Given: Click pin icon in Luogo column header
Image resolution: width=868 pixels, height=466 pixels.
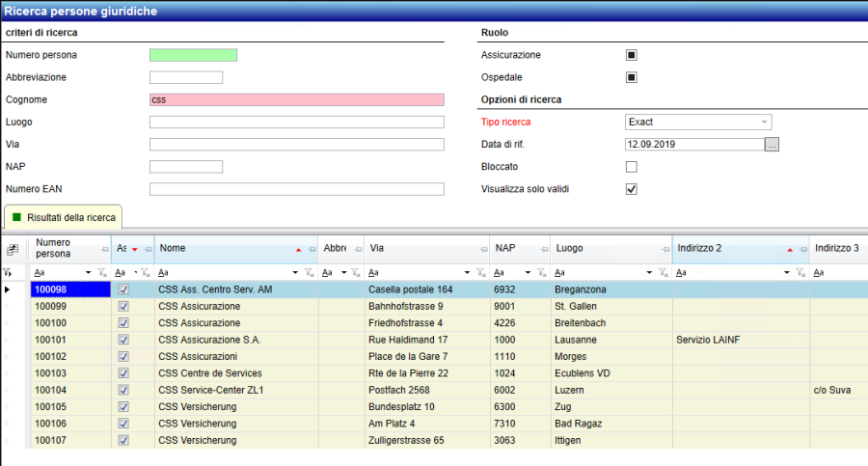Looking at the screenshot, I should point(663,249).
